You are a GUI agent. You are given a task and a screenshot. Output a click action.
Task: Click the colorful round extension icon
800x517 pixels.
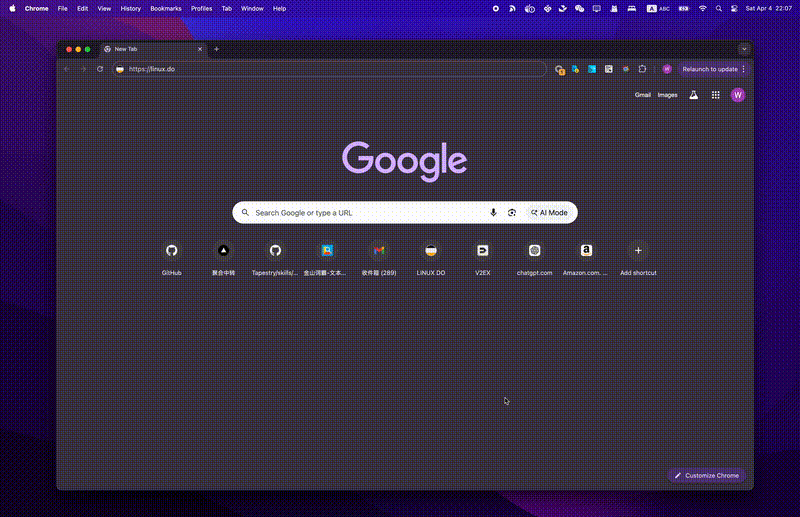(626, 69)
